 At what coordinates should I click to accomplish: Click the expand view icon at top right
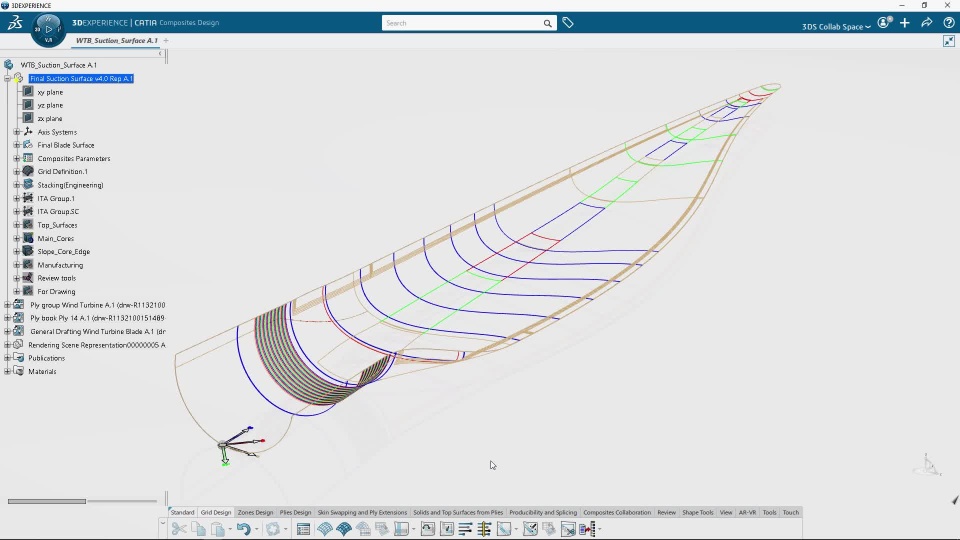pos(949,41)
